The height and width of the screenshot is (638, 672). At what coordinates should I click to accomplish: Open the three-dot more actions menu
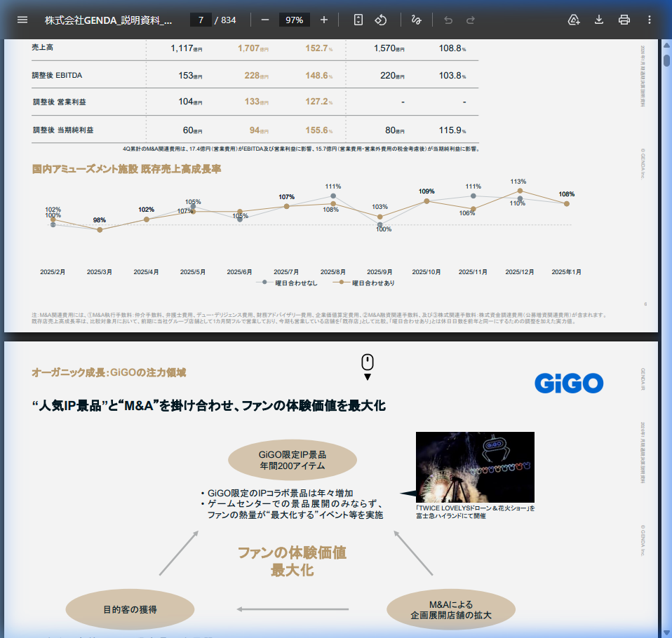tap(650, 20)
